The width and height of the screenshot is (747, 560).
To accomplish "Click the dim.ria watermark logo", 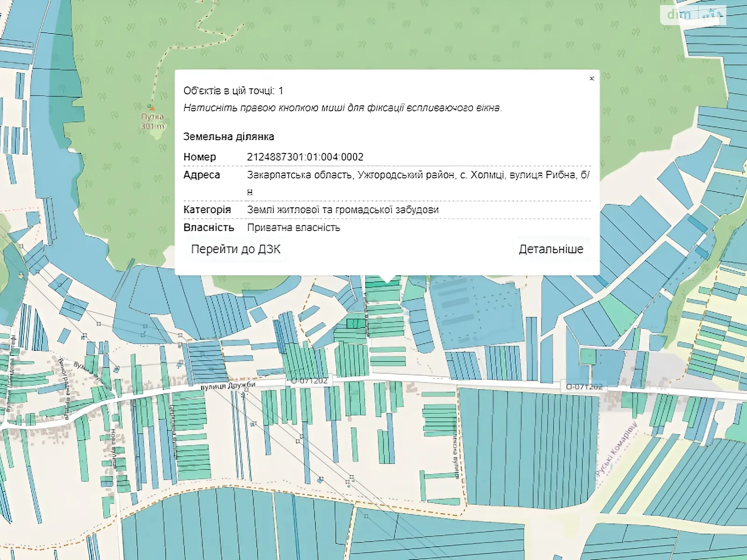I will tap(693, 15).
